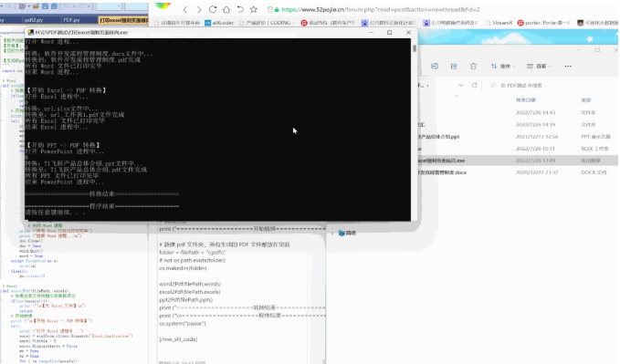
Task: Click the browser undo-close arrow icon
Action: 240,9
